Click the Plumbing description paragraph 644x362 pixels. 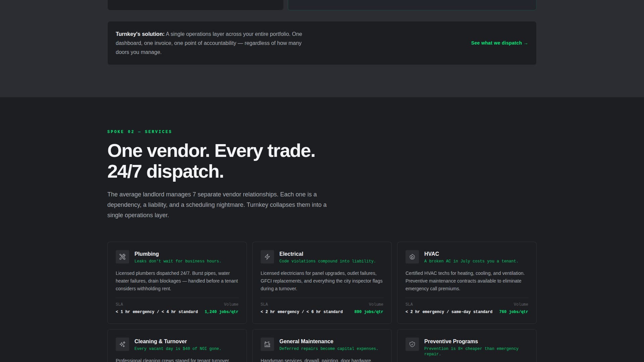tap(177, 281)
